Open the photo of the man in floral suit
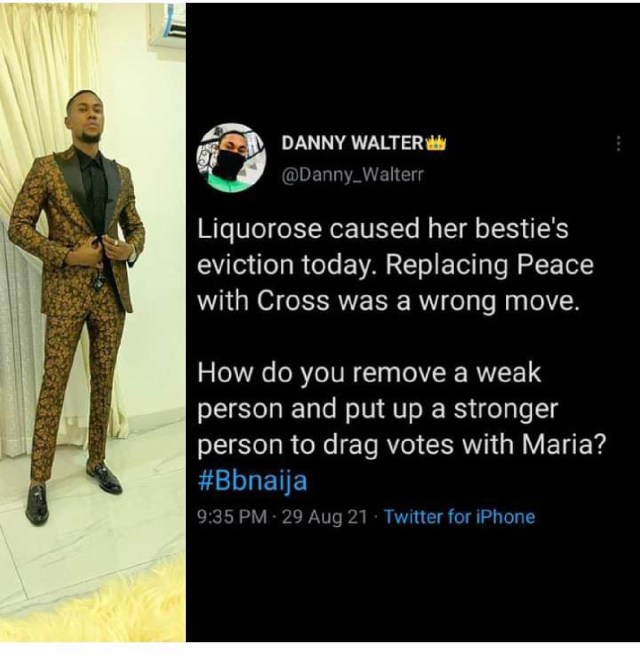 tap(92, 330)
